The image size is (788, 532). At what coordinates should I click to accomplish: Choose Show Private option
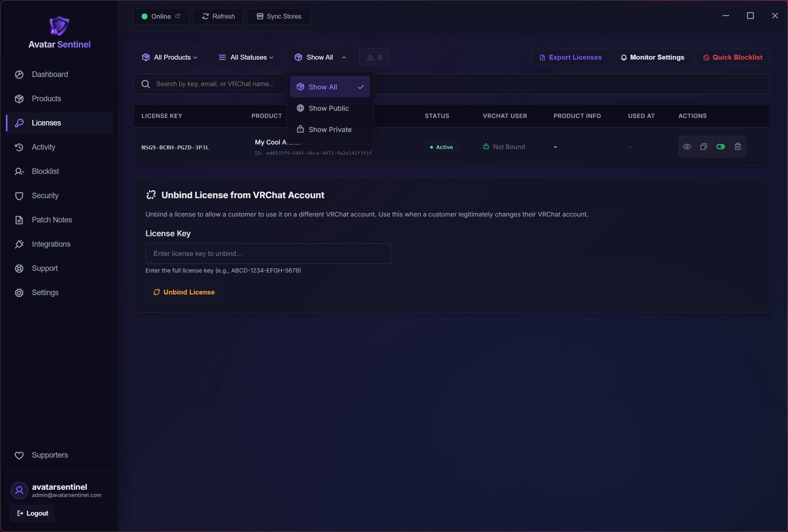330,129
